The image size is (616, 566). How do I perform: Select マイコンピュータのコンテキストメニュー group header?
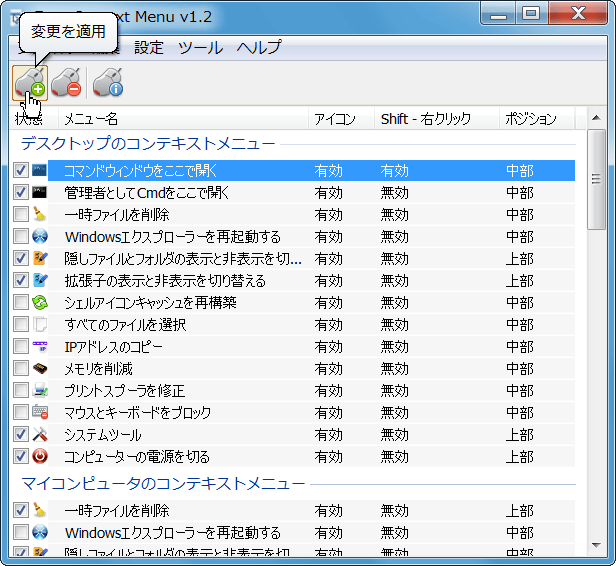163,484
